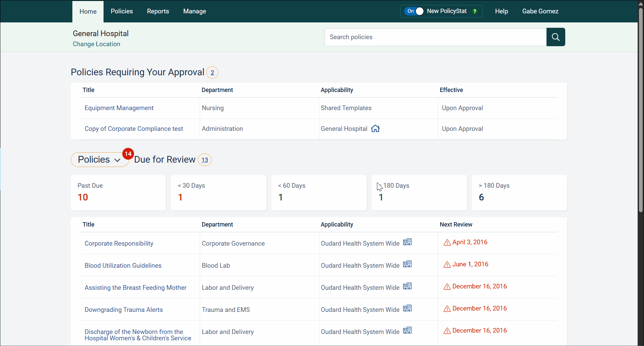The width and height of the screenshot is (644, 346).
Task: Select the > 180 Days filter card
Action: point(519,193)
